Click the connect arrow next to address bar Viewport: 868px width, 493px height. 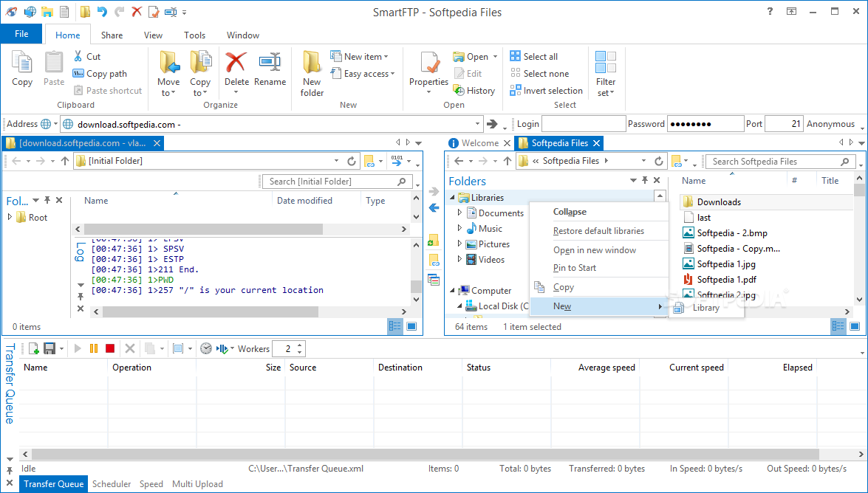(x=491, y=124)
